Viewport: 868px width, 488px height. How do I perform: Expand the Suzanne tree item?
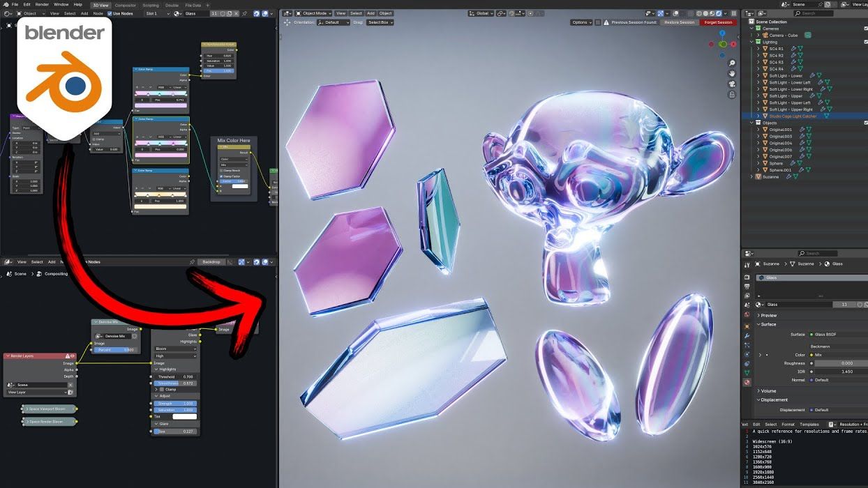point(752,176)
